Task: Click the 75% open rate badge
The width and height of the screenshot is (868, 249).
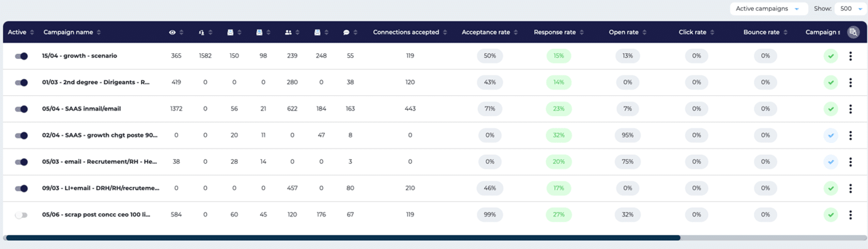Action: 628,162
